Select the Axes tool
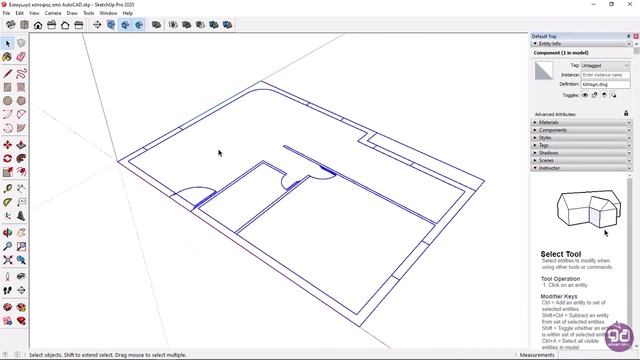640x360 pixels. [x=7, y=216]
